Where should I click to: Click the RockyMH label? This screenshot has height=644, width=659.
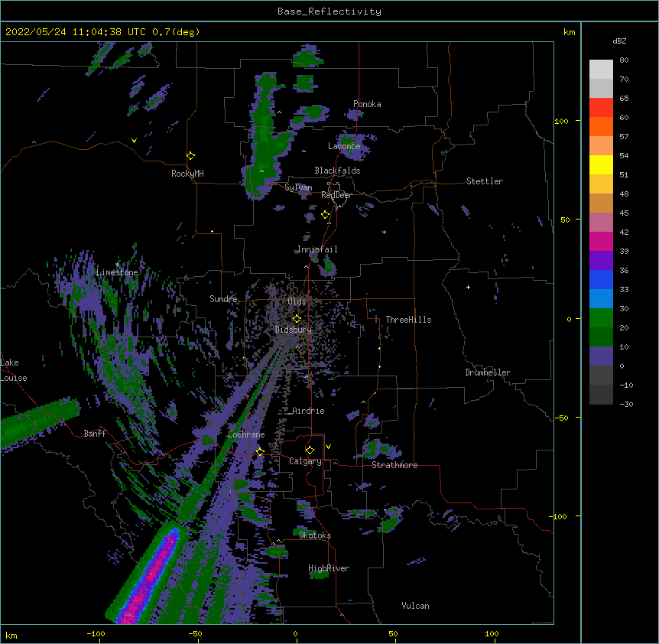pyautogui.click(x=187, y=174)
